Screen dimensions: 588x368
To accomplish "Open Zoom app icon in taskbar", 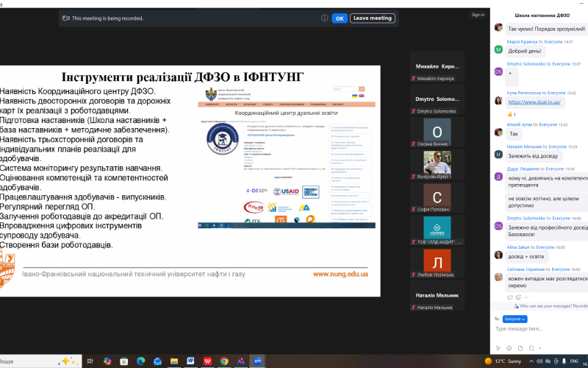I will click(x=257, y=361).
